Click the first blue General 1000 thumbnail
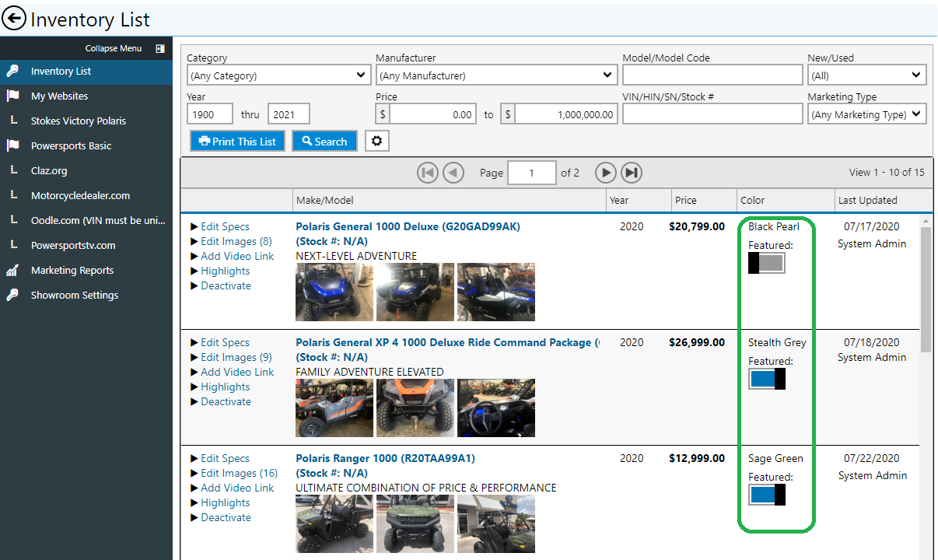This screenshot has height=560, width=938. coord(334,292)
